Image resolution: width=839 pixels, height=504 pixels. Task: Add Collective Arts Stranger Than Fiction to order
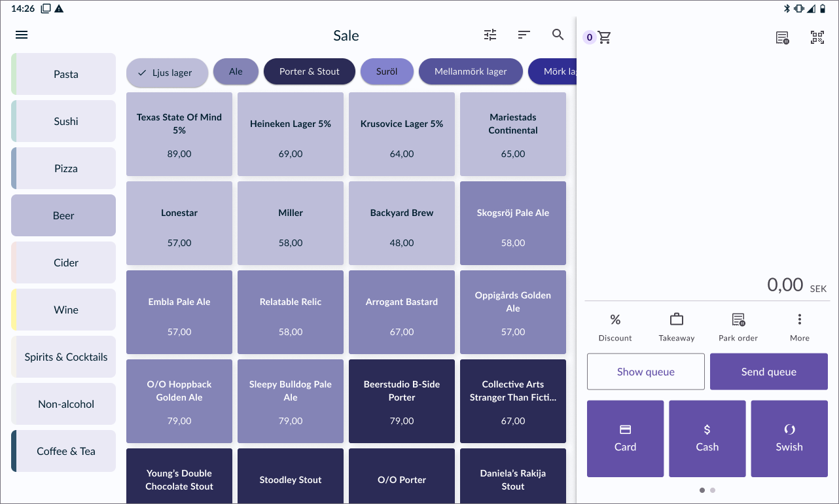pyautogui.click(x=513, y=401)
